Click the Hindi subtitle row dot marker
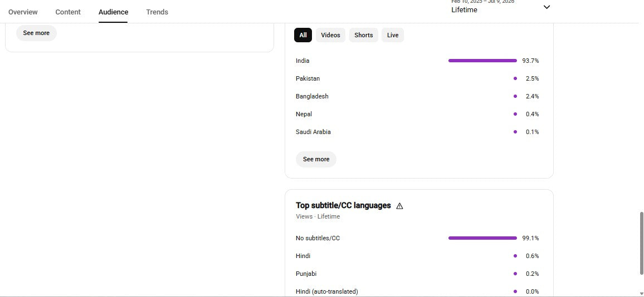The height and width of the screenshot is (297, 644). click(x=515, y=256)
